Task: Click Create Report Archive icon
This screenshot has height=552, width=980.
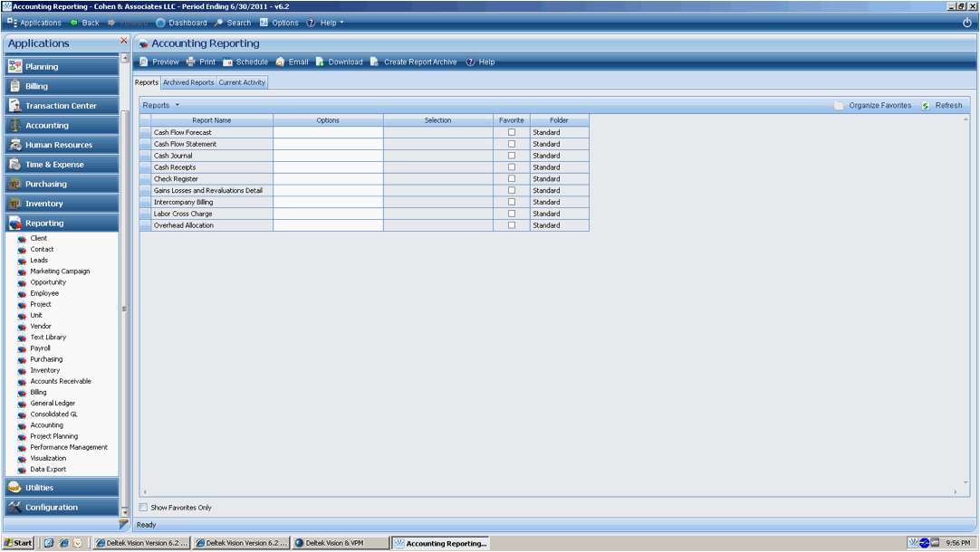Action: tap(375, 62)
